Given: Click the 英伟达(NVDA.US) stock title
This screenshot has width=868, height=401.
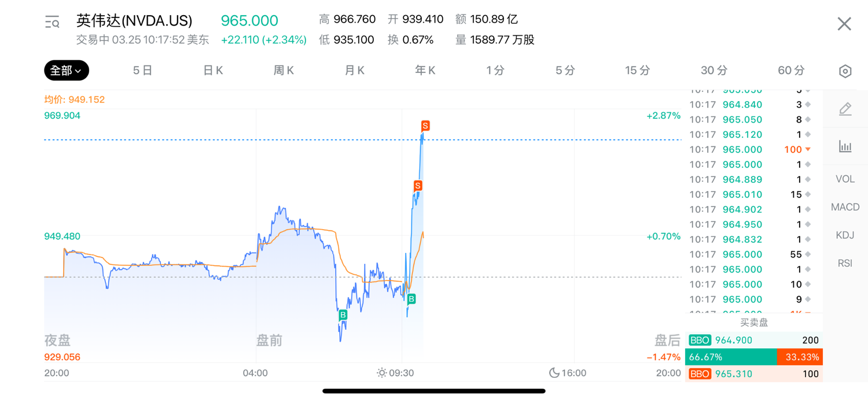Looking at the screenshot, I should 134,21.
